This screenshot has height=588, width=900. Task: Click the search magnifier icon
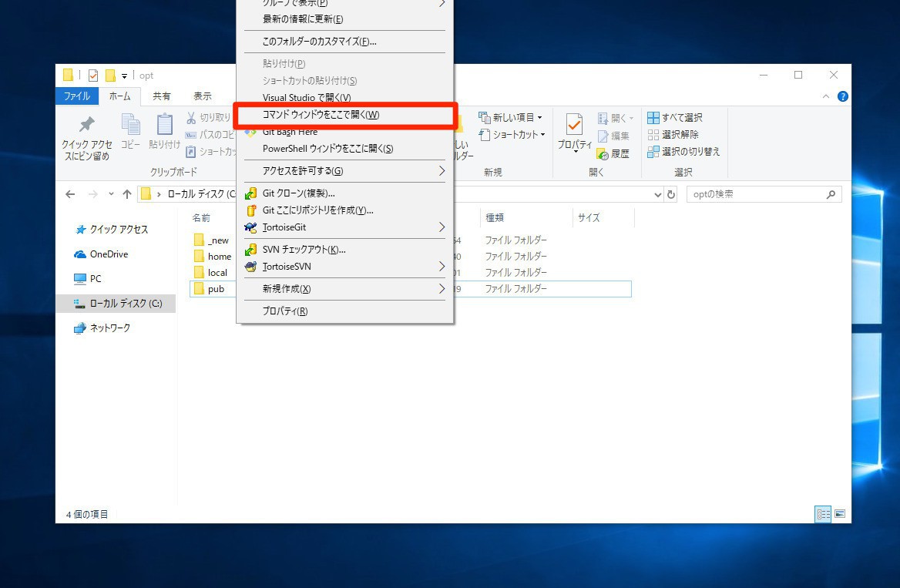(831, 195)
